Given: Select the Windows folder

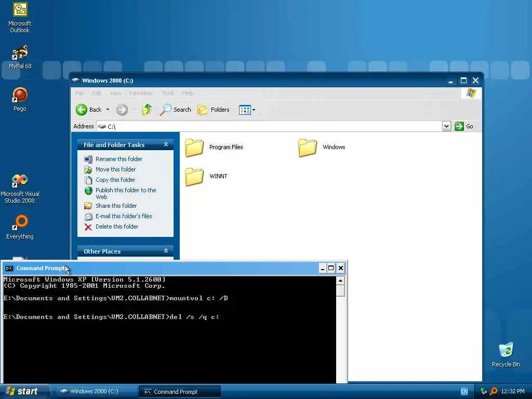Looking at the screenshot, I should coord(322,147).
